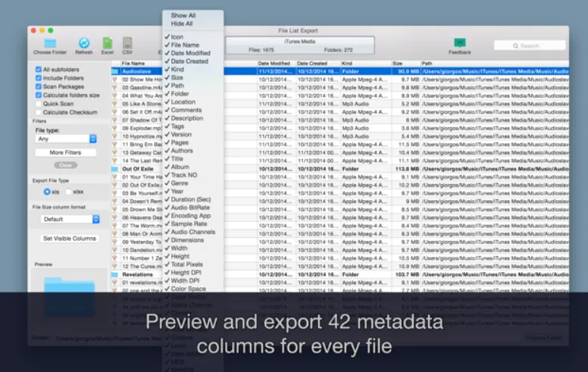The image size is (588, 372).
Task: Toggle Kind column in the menu
Action: [x=193, y=70]
